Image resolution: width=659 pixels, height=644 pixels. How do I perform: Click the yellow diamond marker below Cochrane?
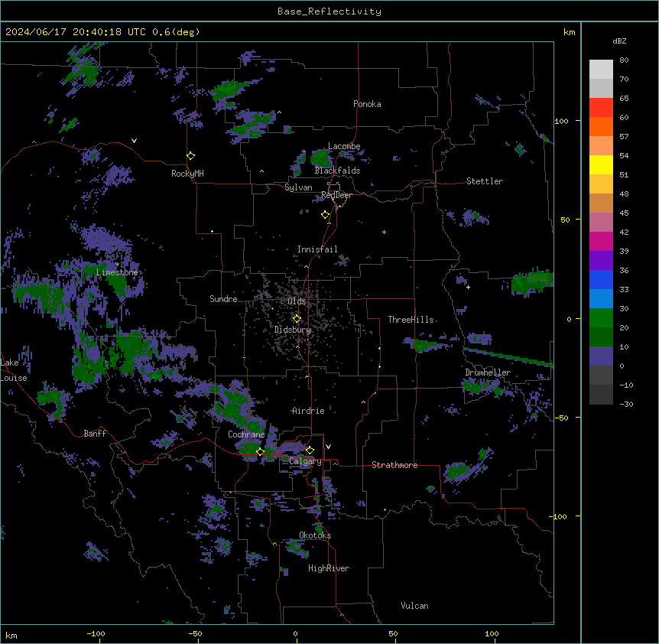click(260, 451)
